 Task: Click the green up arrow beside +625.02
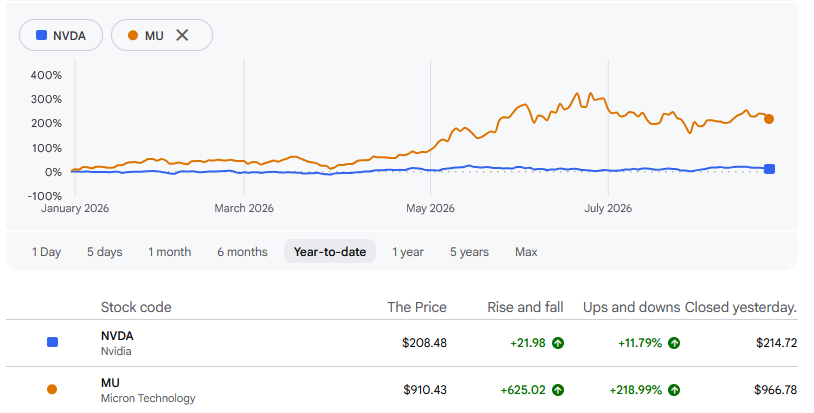pos(558,390)
